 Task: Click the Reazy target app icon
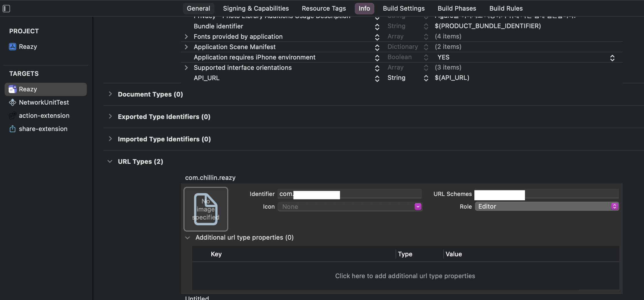coord(12,89)
